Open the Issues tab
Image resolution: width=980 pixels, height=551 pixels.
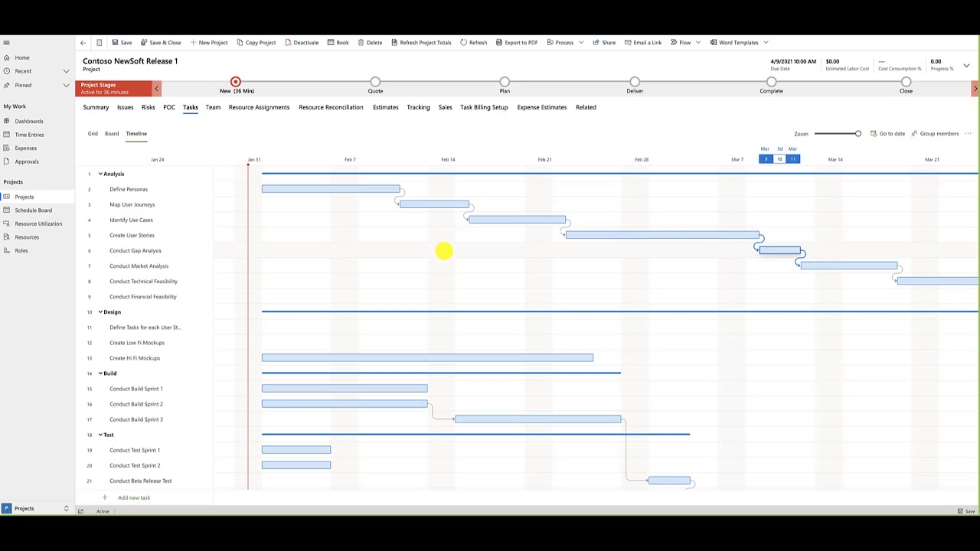(x=125, y=107)
